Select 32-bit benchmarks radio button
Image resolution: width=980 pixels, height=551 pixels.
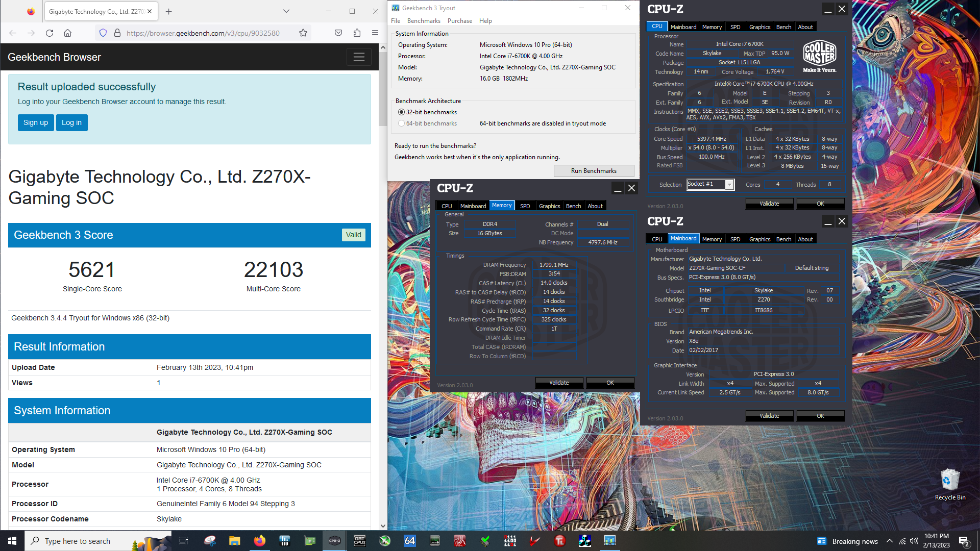pyautogui.click(x=401, y=112)
